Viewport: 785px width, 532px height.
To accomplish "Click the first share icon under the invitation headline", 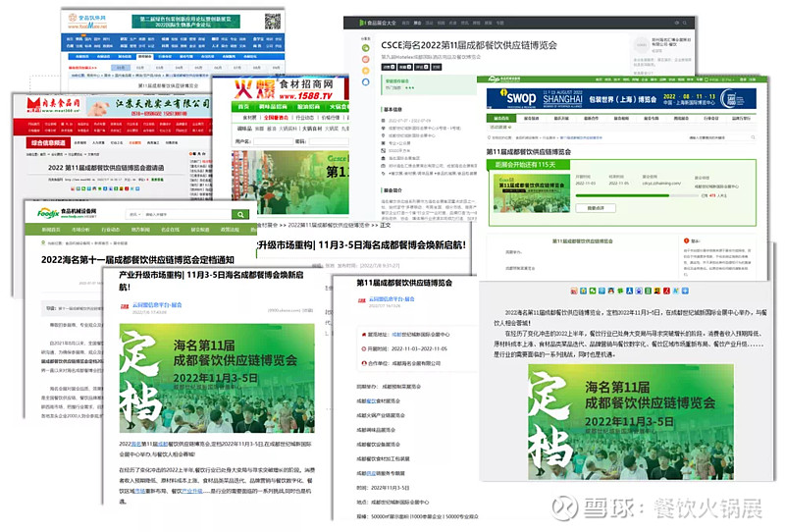I will [x=72, y=188].
